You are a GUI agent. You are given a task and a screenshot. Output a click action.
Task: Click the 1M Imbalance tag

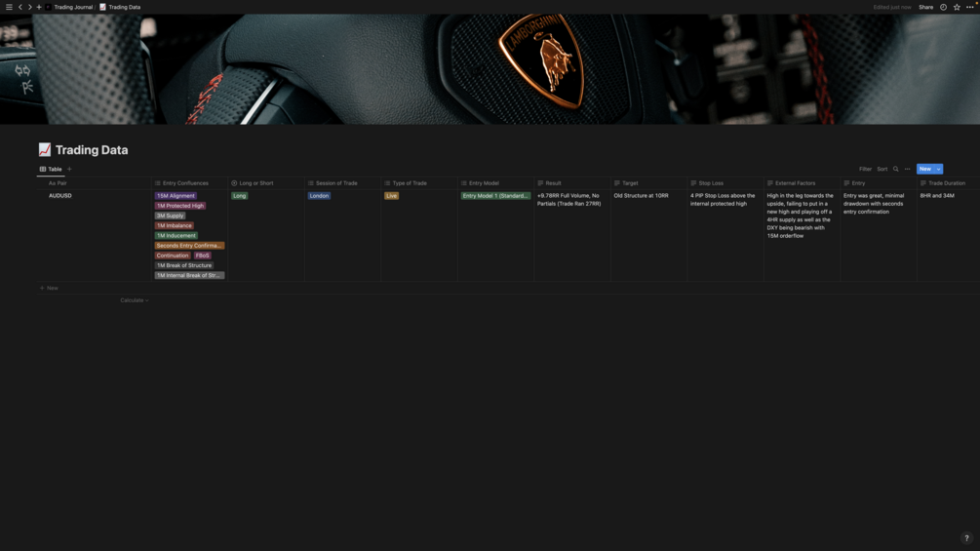tap(175, 225)
